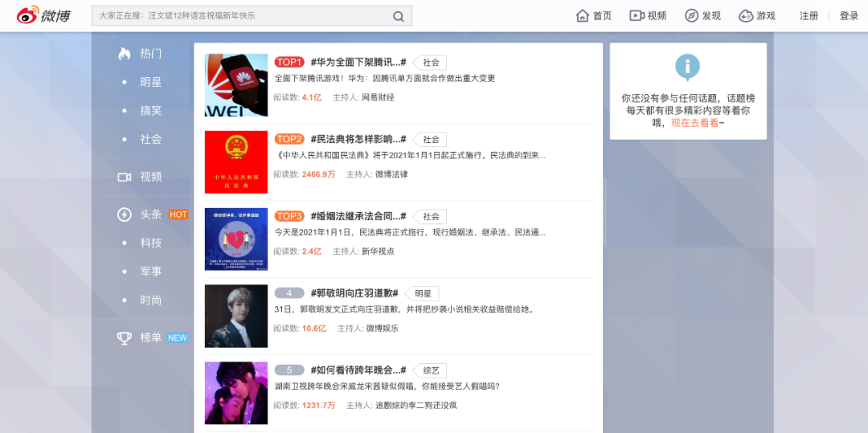Screen dimensions: 868x433
Task: Select 榜单 in the sidebar
Action: click(150, 337)
